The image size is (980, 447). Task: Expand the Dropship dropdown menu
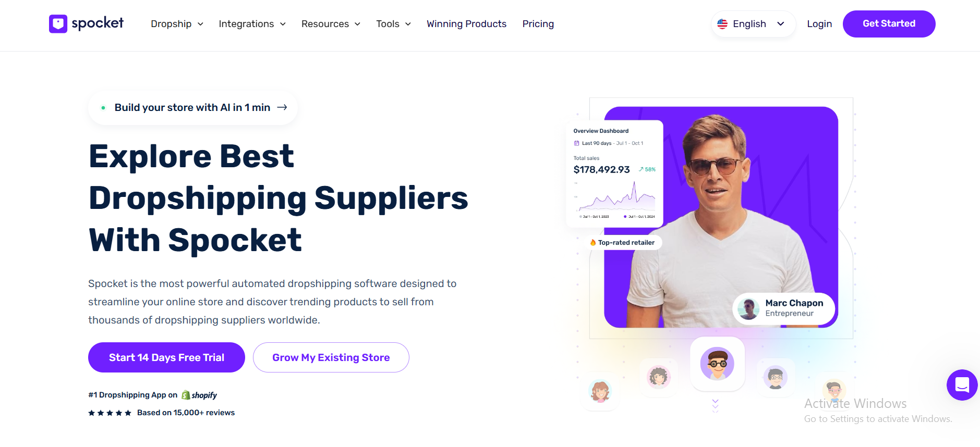[177, 24]
